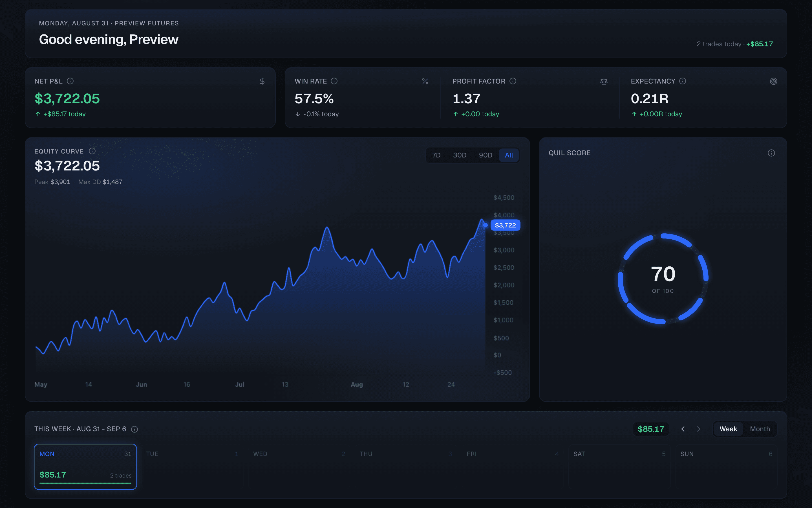812x508 pixels.
Task: Click the 57.5% win rate value
Action: click(x=314, y=98)
